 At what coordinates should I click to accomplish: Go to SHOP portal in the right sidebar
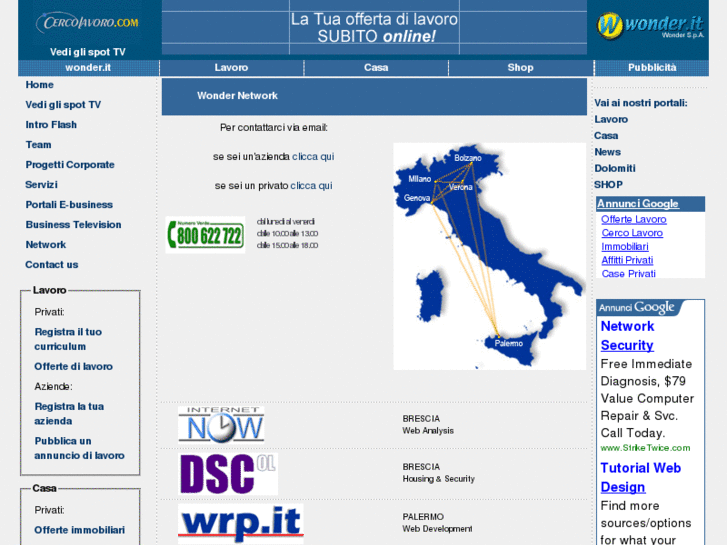click(608, 185)
